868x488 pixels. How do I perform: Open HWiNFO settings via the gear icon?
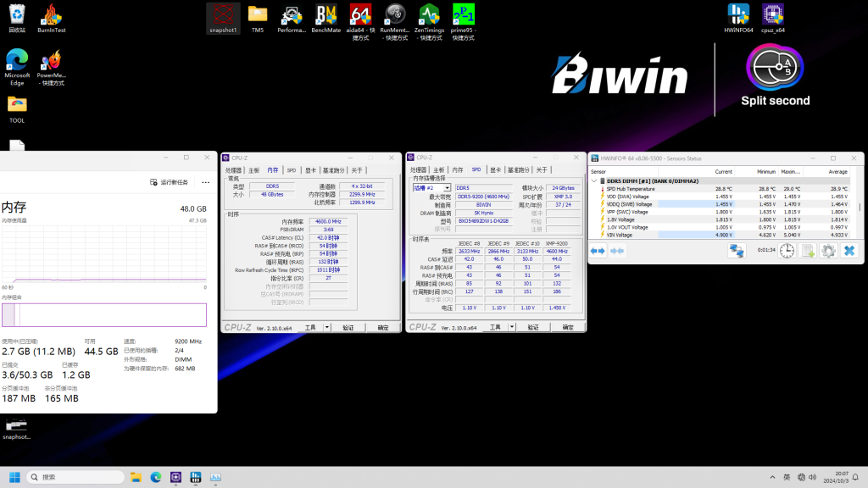coord(829,251)
